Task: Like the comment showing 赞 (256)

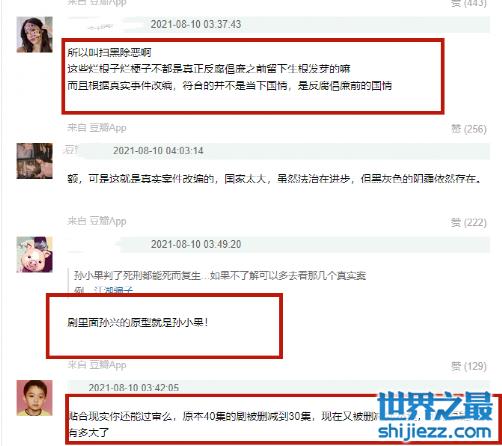Action: point(469,129)
